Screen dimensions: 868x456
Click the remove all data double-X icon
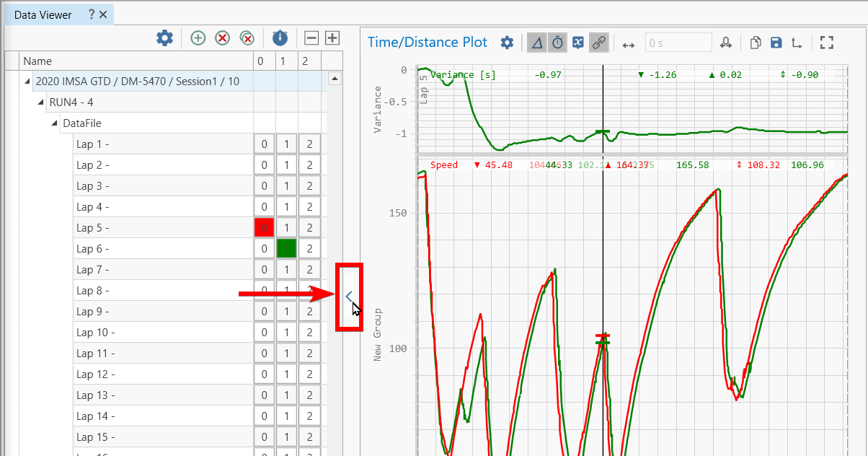tap(247, 38)
